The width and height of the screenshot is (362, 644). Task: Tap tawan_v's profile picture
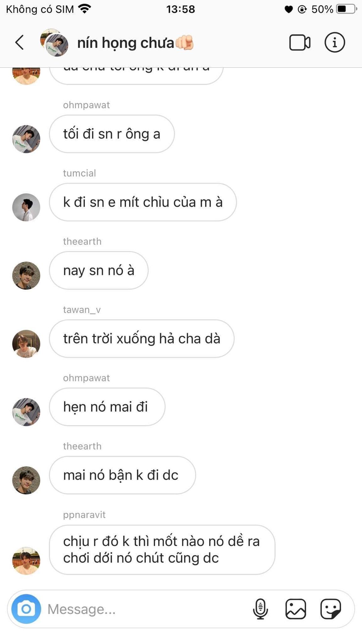pyautogui.click(x=26, y=344)
